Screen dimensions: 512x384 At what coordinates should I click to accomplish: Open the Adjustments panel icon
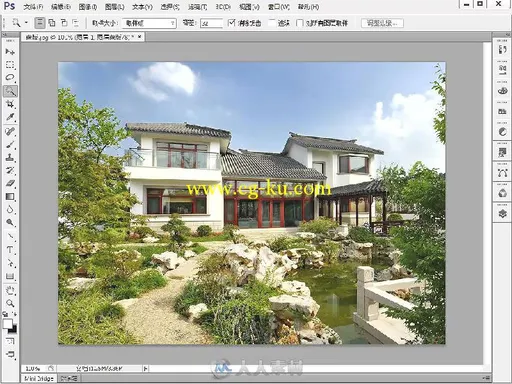click(x=502, y=132)
